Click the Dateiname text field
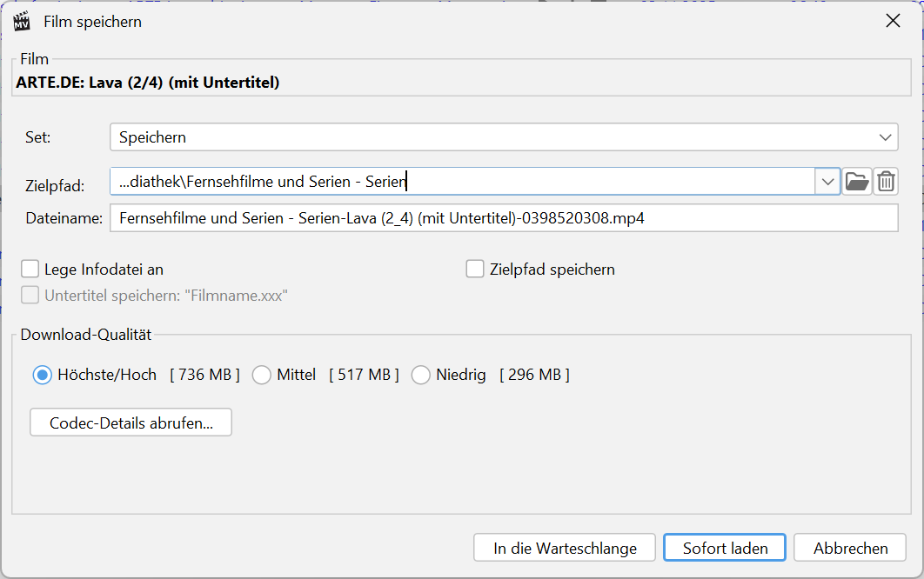 coord(503,218)
